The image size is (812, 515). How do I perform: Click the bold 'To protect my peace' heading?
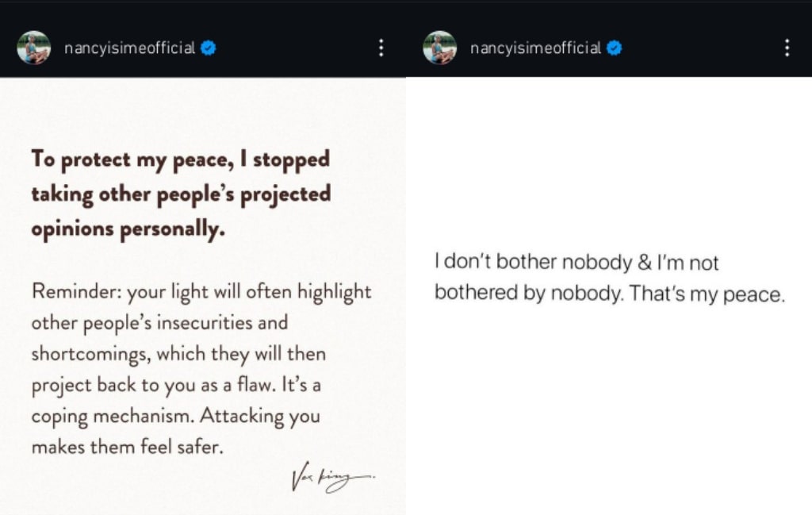click(x=180, y=159)
